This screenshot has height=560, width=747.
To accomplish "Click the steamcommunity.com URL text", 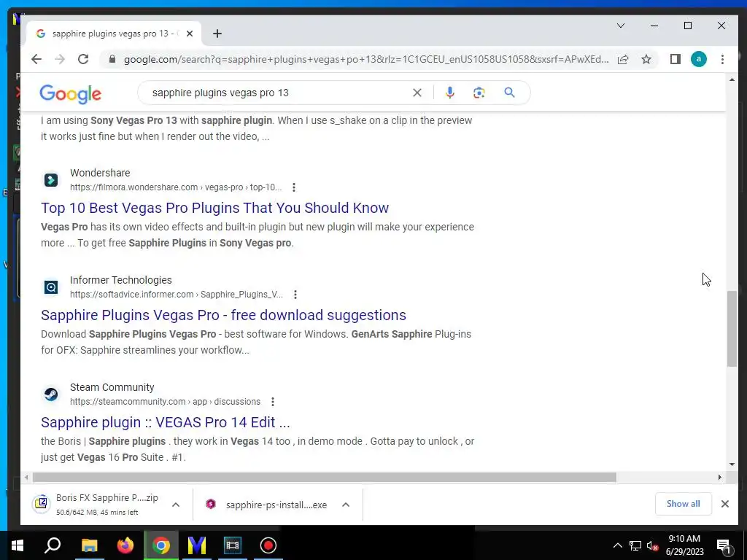I will pyautogui.click(x=165, y=402).
